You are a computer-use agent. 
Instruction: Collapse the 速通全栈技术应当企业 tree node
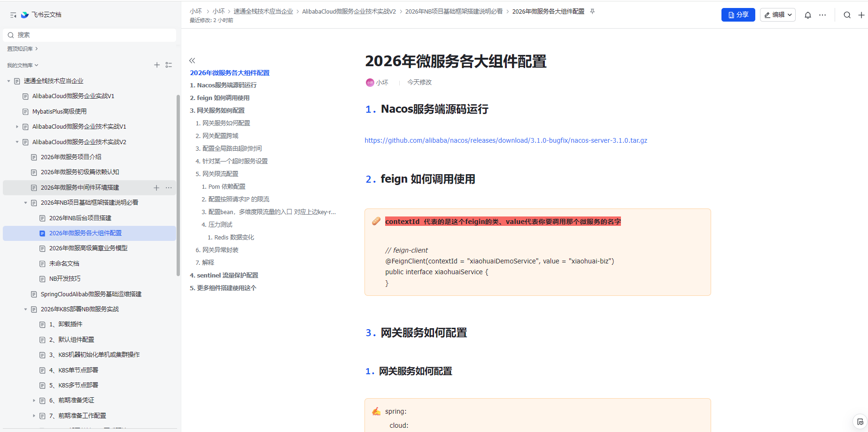(8, 81)
